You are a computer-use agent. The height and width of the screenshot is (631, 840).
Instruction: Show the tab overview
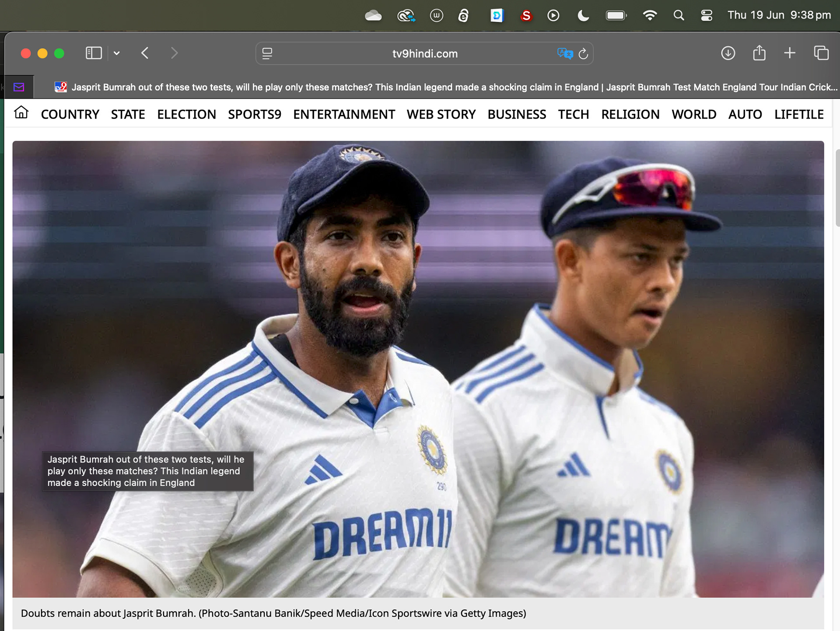tap(821, 53)
